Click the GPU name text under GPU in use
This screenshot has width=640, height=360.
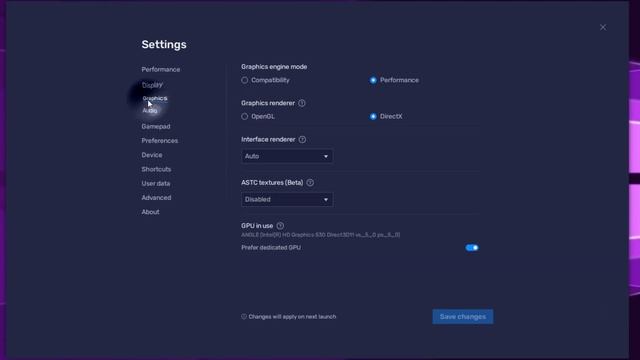point(320,235)
